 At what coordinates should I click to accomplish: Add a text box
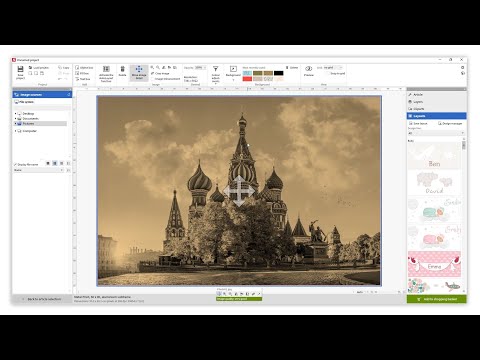pyautogui.click(x=83, y=79)
